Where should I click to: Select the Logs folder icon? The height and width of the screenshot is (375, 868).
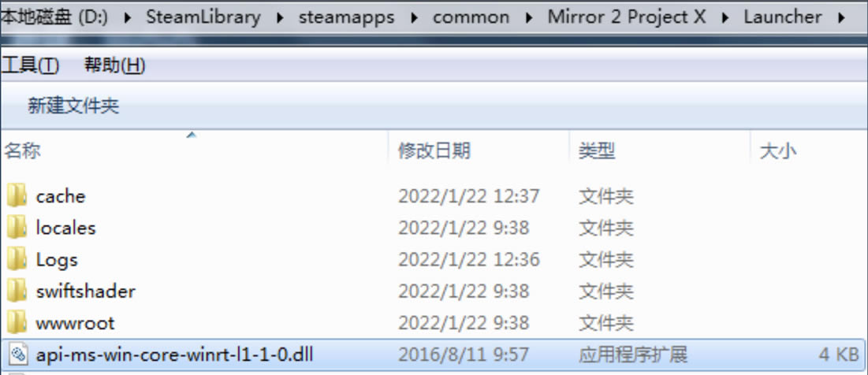click(17, 259)
